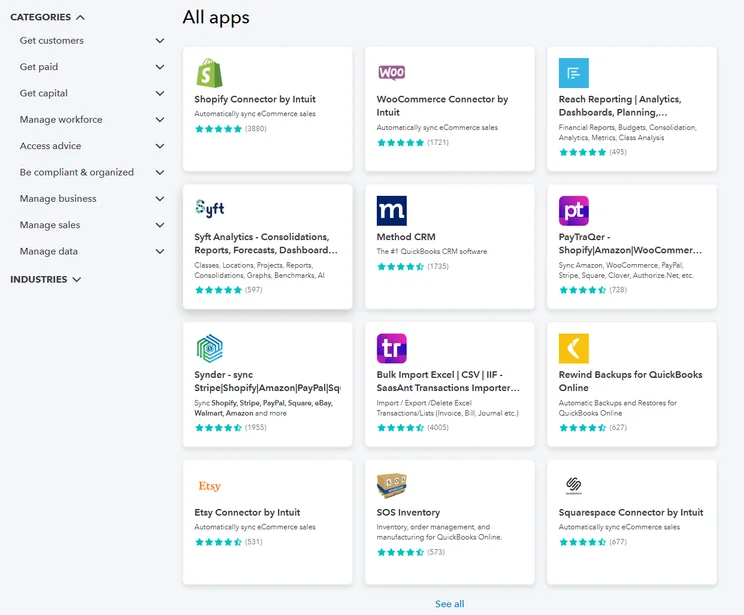Click Etsy Connector star rating
Screen dimensions: 744x615
point(218,542)
